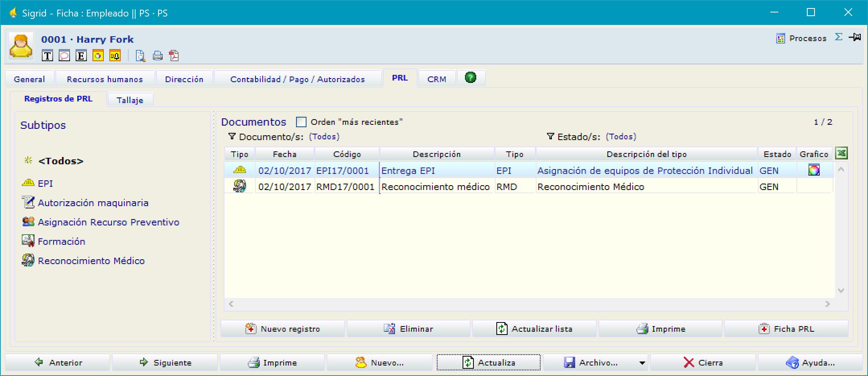The height and width of the screenshot is (376, 868).
Task: Expand the Archivo dropdown arrow
Action: click(x=642, y=363)
